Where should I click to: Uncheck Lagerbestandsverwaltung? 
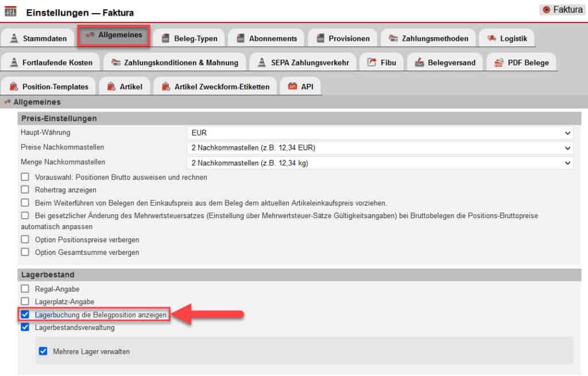coord(25,327)
